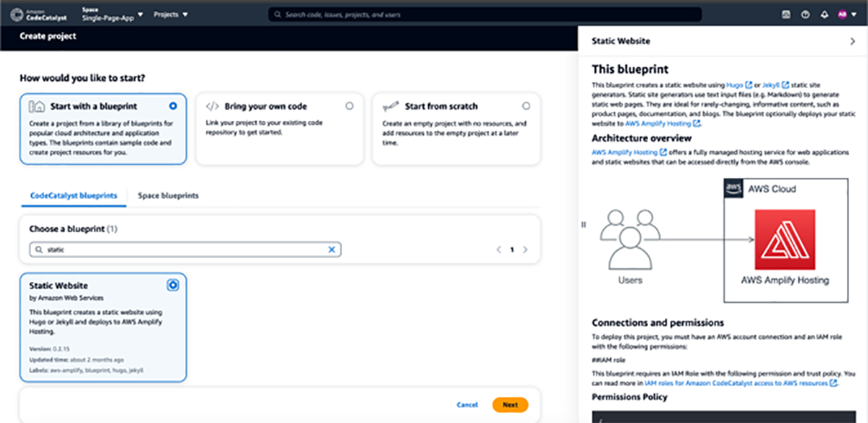
Task: Go to next blueprint page arrow
Action: click(525, 249)
